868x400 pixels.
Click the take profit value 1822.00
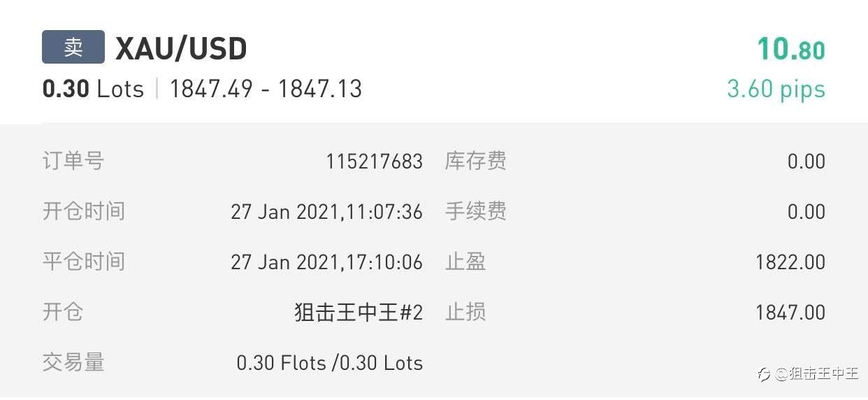click(790, 262)
